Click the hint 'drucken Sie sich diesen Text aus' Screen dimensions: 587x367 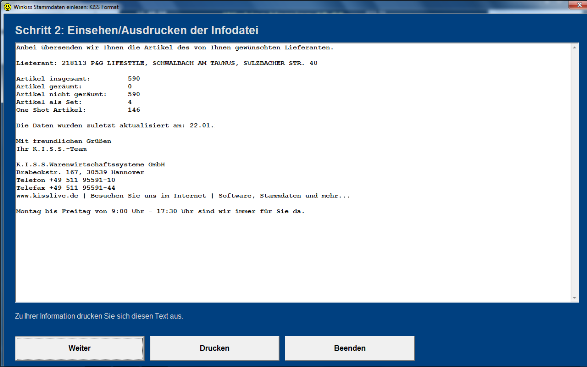[x=130, y=316]
